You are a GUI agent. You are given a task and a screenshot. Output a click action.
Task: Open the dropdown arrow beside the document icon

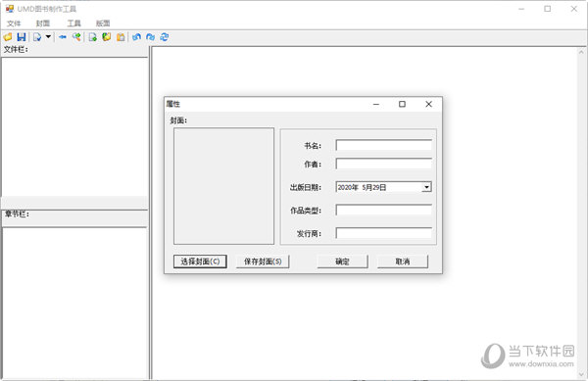48,36
